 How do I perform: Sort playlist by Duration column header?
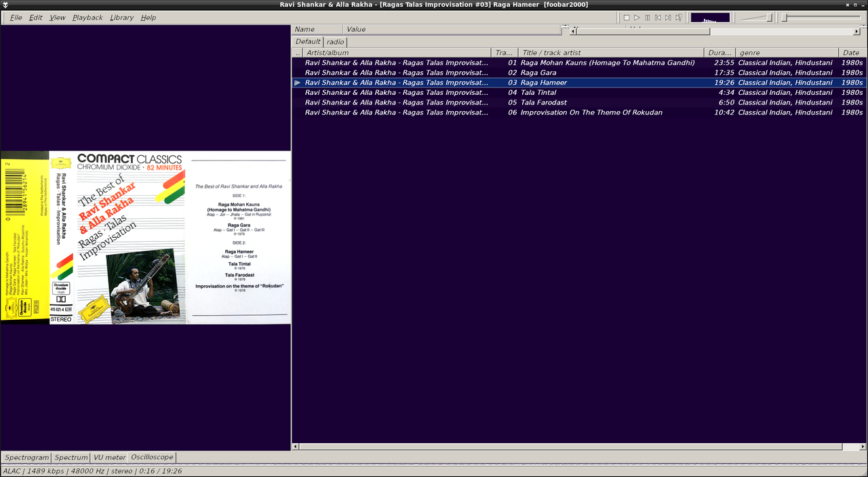[719, 52]
